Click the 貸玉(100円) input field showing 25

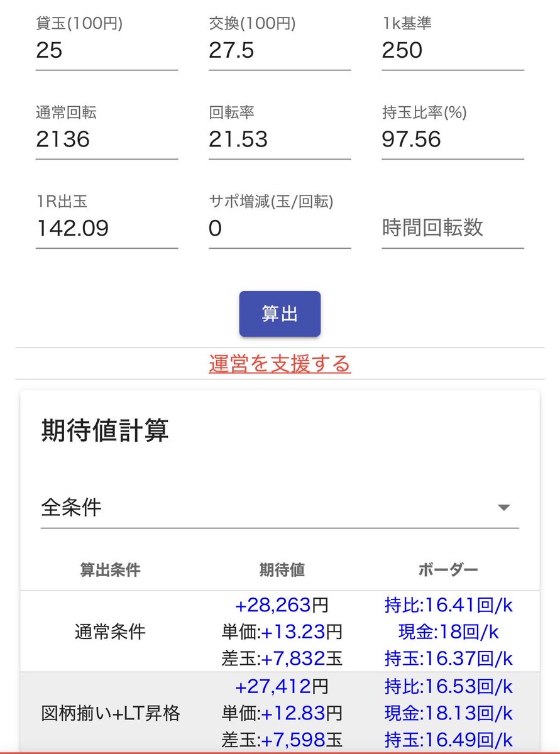pos(107,50)
